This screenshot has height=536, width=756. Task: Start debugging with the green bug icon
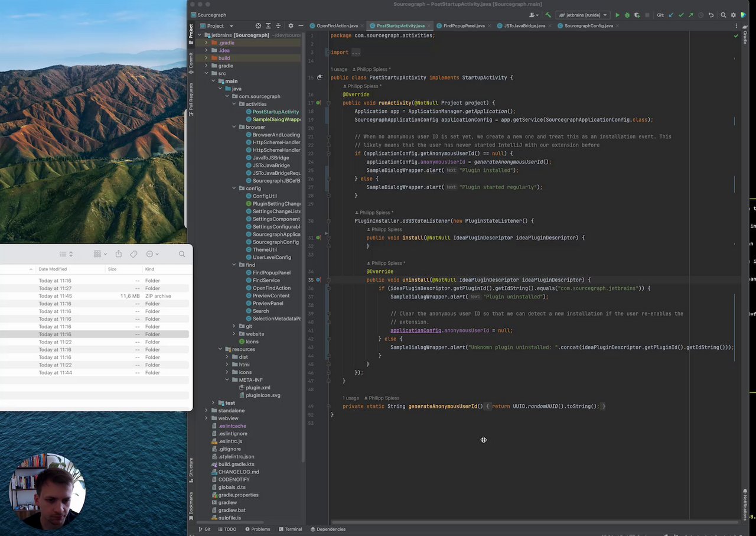point(627,15)
